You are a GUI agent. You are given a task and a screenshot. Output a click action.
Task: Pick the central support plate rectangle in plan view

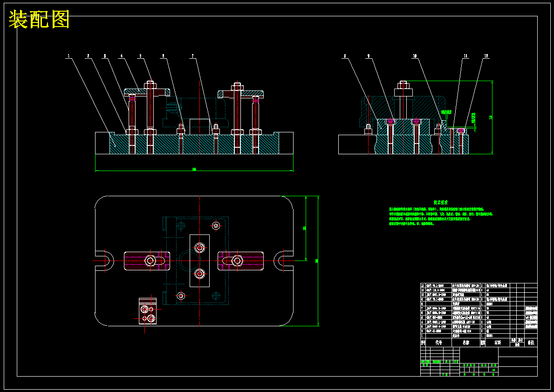[199, 261]
